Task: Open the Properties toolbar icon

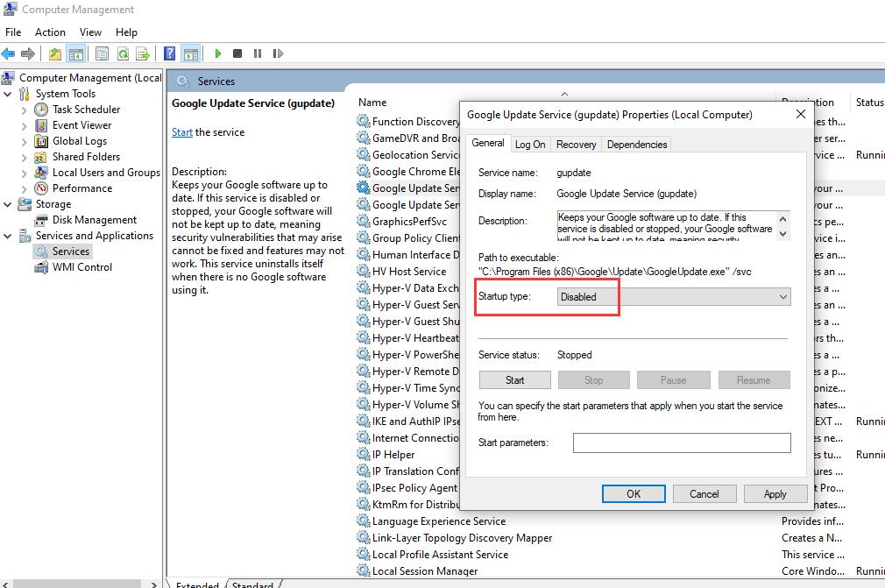Action: pos(102,53)
